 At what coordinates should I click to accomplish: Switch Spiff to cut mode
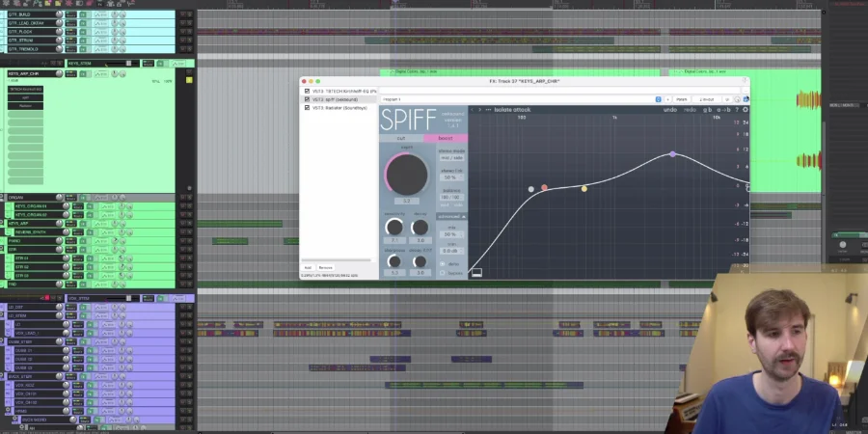tap(401, 138)
